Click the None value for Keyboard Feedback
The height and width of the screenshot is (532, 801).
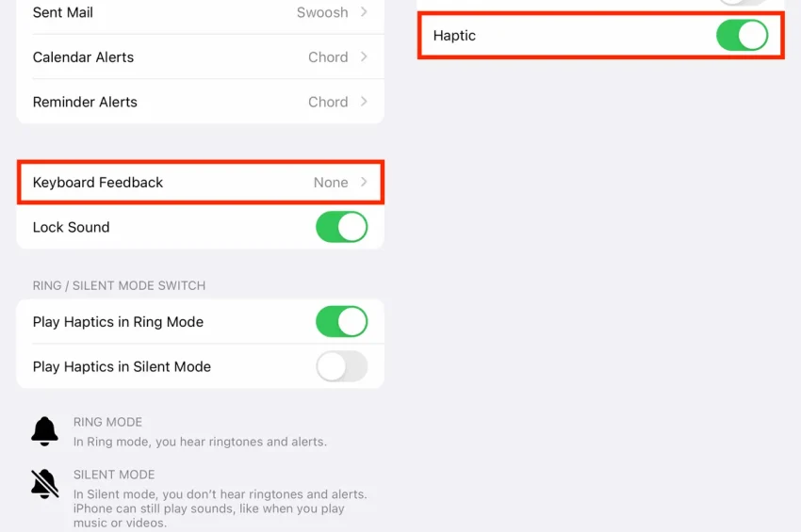[x=331, y=183]
